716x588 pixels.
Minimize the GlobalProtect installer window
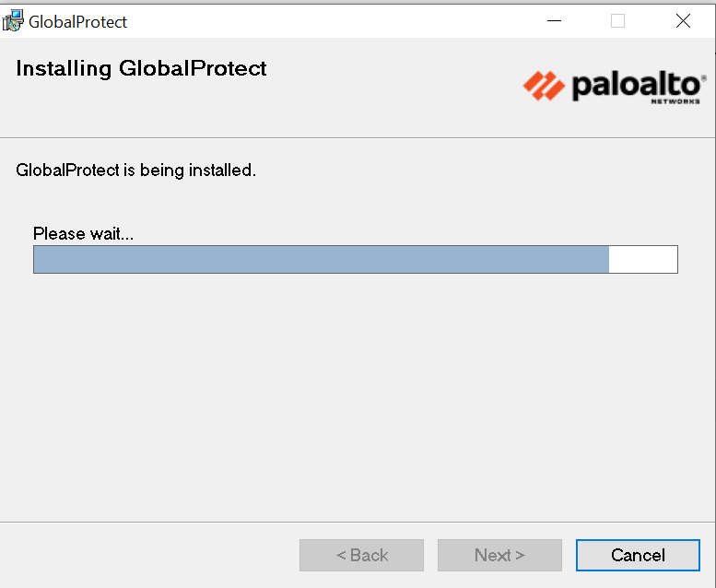coord(554,20)
